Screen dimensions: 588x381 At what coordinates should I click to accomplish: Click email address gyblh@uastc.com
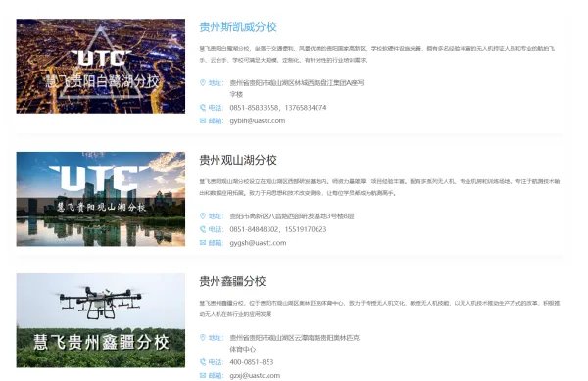pos(257,121)
